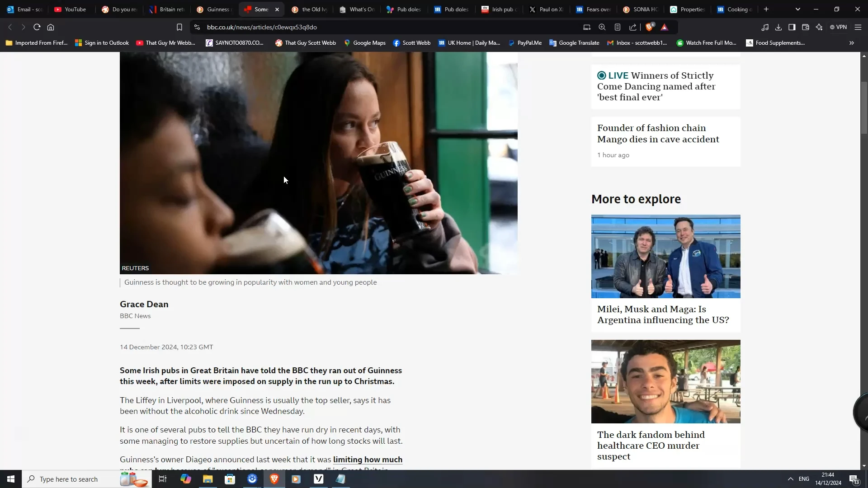Open 'The dark fandom behind healthcare CEO' headline

tap(651, 446)
